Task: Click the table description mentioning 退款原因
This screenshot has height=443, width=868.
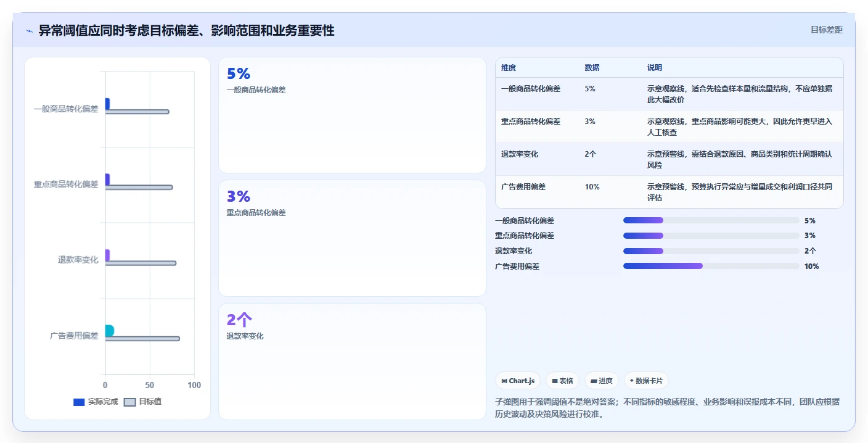Action: coord(740,160)
